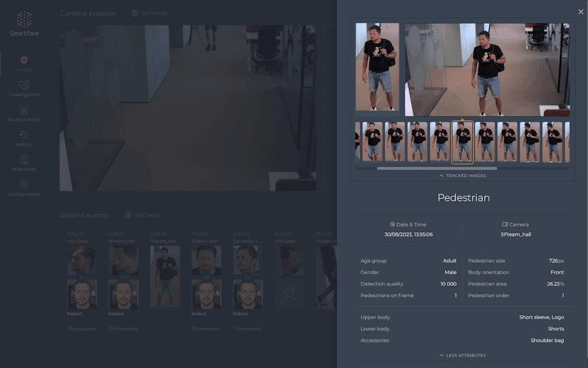Click the Body orientation value Front

coord(557,272)
